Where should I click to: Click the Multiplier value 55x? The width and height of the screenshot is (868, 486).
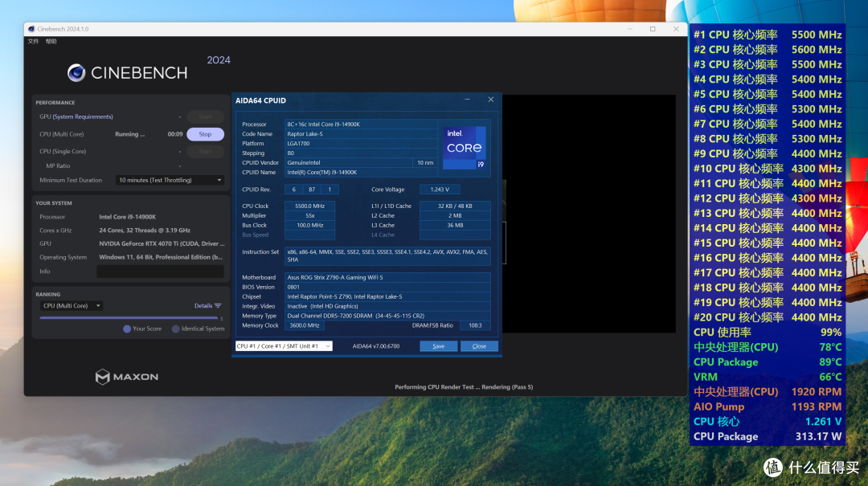[309, 215]
